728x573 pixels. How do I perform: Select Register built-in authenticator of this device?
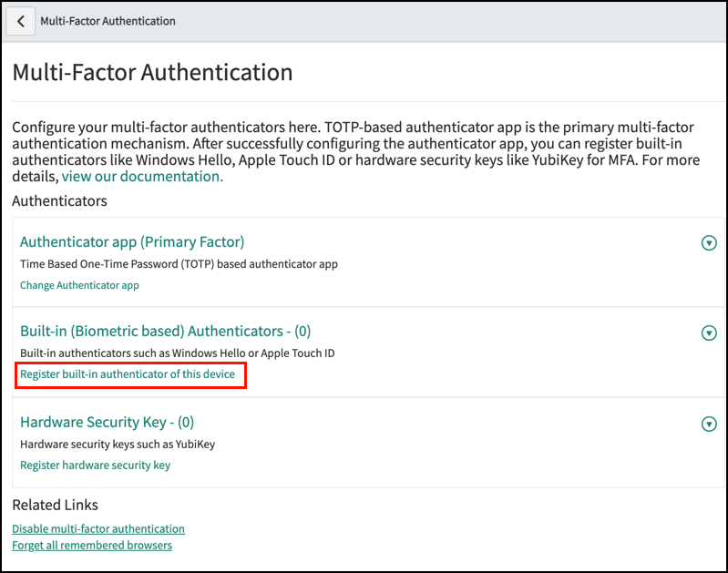pyautogui.click(x=128, y=374)
